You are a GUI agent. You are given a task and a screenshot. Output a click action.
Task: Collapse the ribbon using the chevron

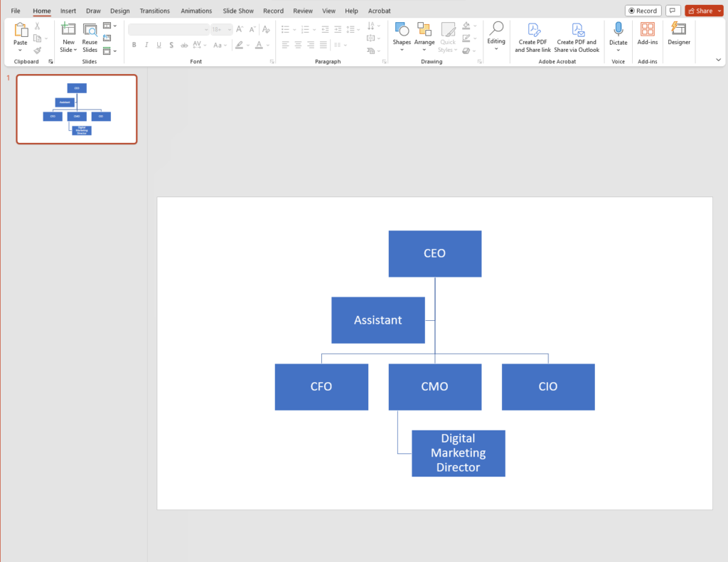click(x=718, y=60)
